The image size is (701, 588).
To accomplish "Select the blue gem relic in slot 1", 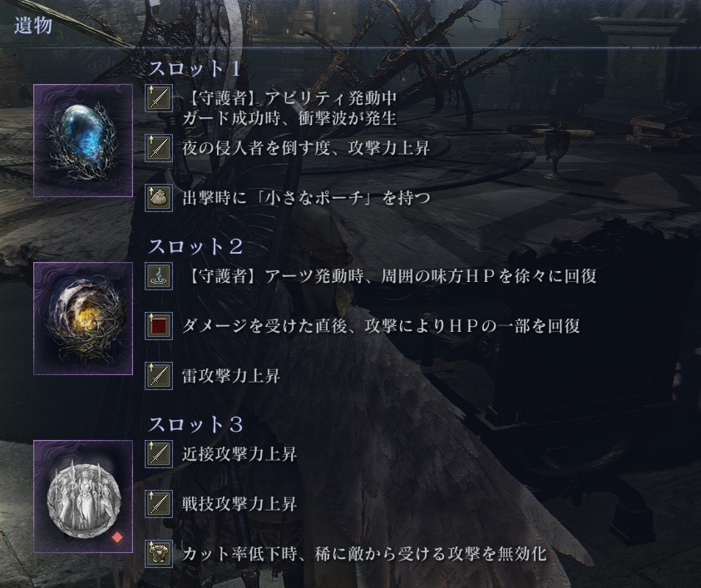I will [83, 141].
